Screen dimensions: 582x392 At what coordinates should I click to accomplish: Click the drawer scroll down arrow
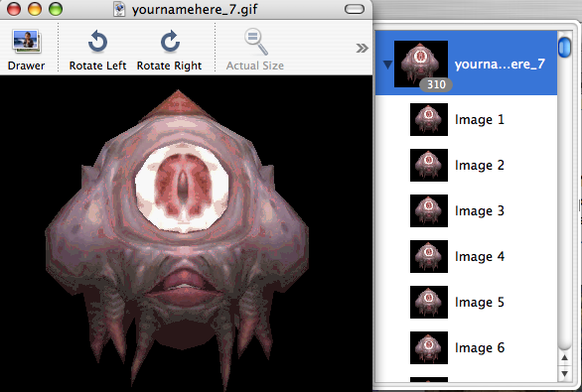coord(564,373)
